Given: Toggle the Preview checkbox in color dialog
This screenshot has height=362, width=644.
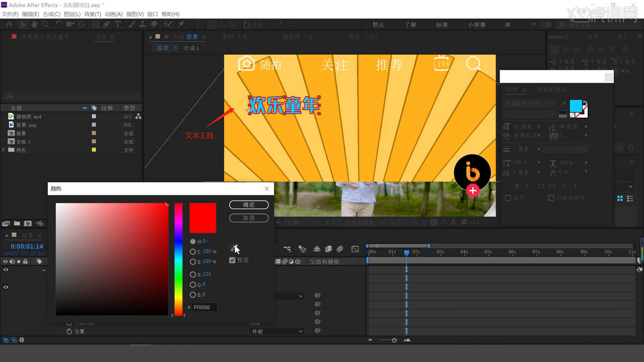Looking at the screenshot, I should point(231,260).
